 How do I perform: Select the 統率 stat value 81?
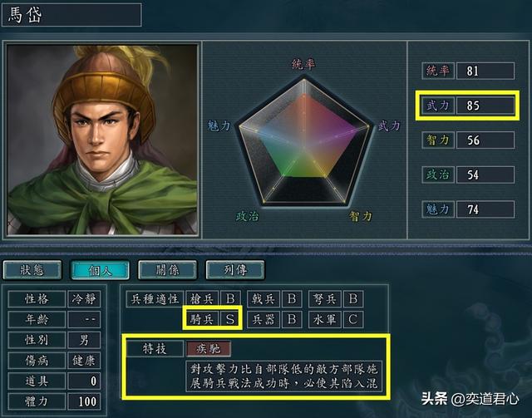pyautogui.click(x=485, y=71)
